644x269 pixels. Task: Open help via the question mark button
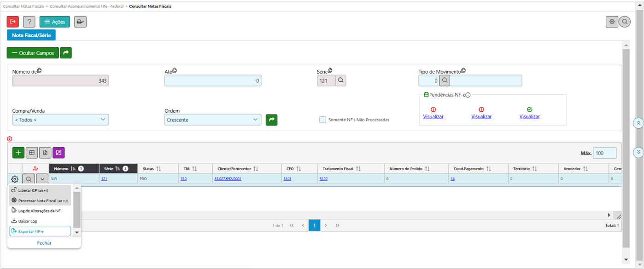(29, 22)
